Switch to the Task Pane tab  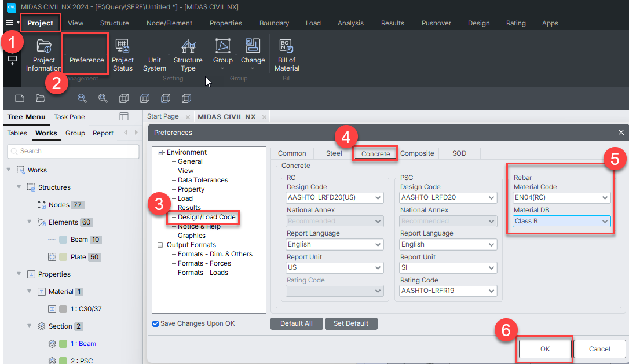70,117
